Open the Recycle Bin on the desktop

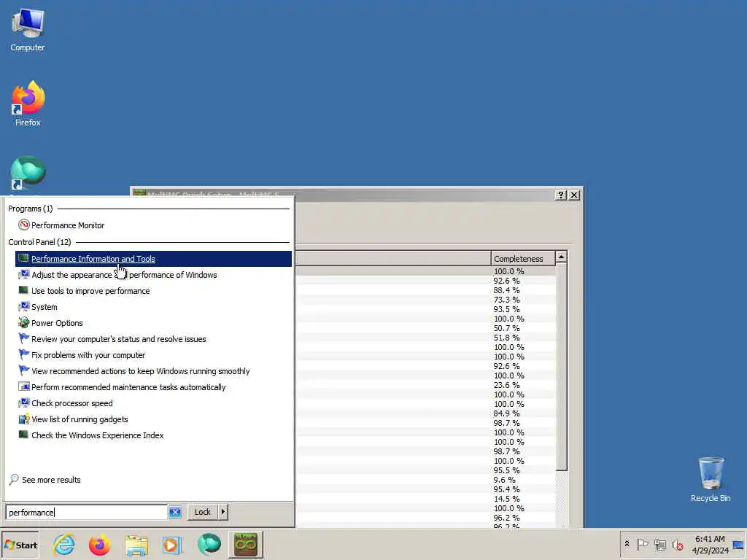click(711, 480)
